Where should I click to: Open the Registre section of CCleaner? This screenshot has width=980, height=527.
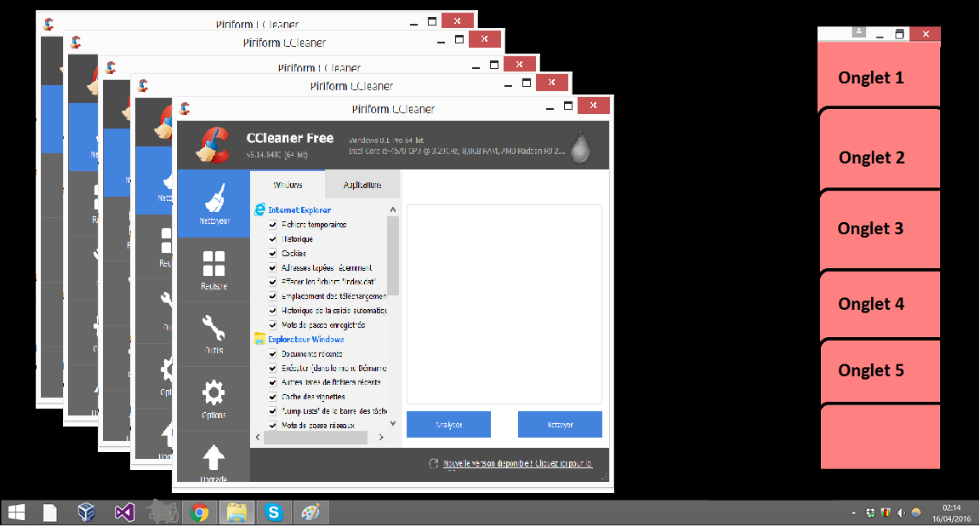pyautogui.click(x=214, y=268)
